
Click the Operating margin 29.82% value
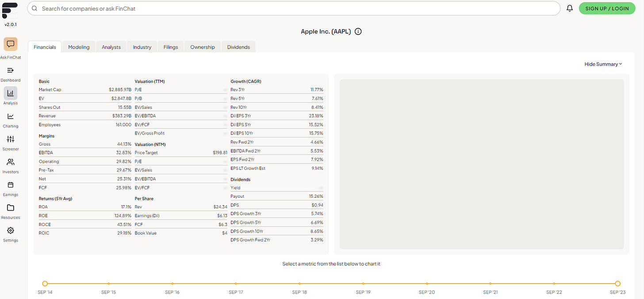tap(124, 161)
